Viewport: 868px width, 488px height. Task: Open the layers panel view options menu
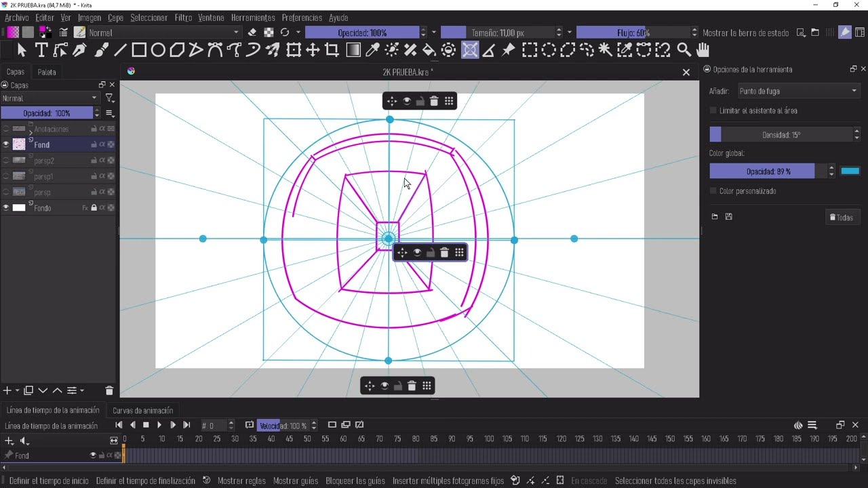point(109,113)
